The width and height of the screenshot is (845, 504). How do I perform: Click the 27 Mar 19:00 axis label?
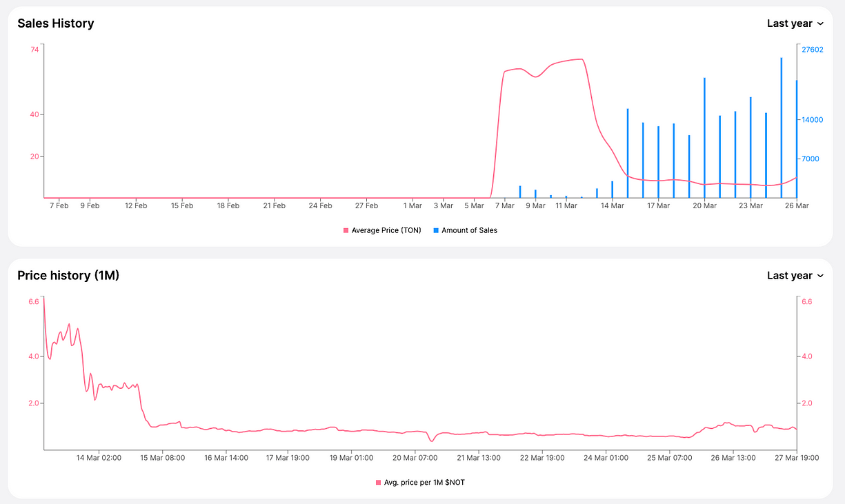[x=797, y=457]
